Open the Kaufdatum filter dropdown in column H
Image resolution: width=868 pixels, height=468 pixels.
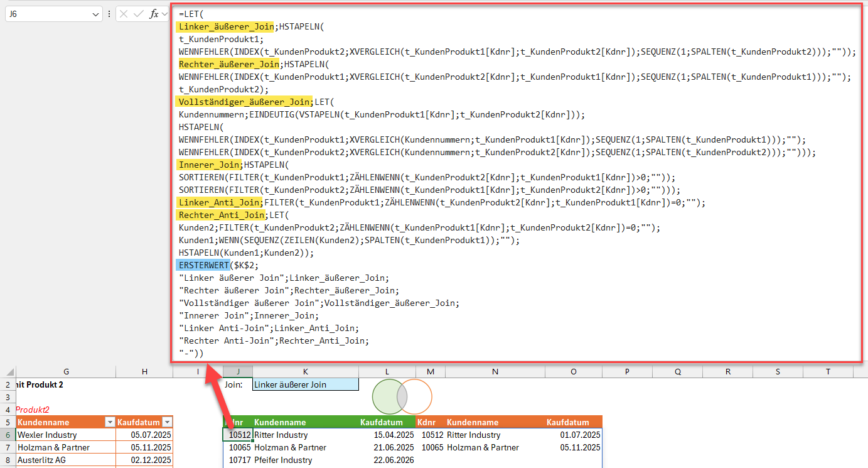click(x=167, y=422)
